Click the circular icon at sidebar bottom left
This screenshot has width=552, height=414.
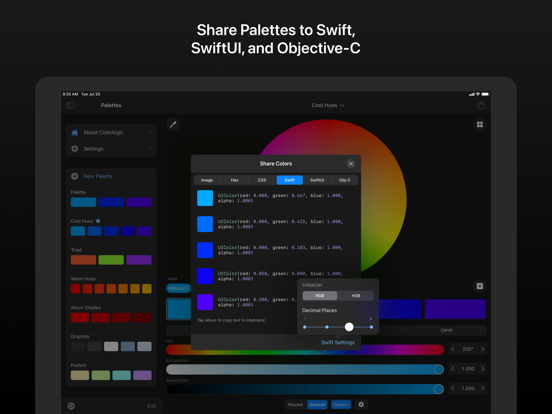[71, 406]
